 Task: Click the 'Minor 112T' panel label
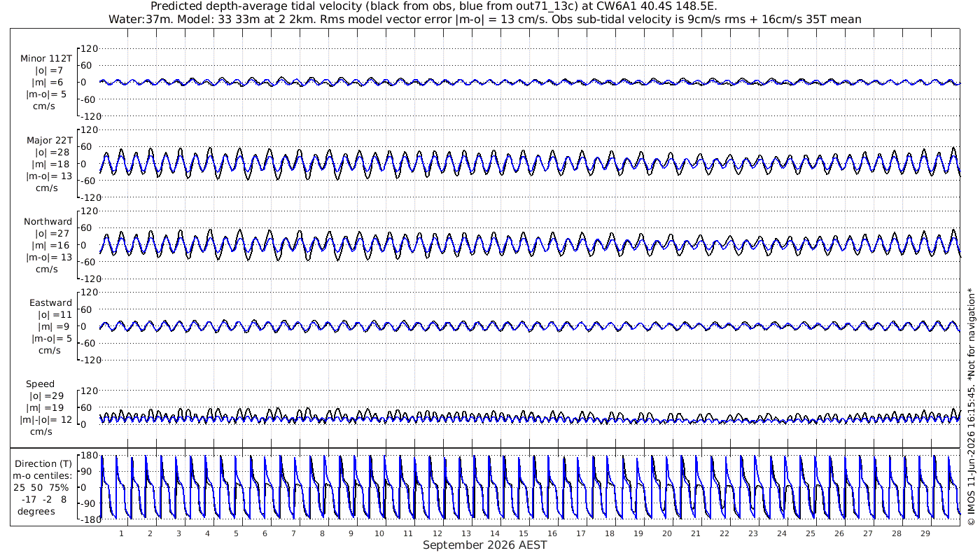pyautogui.click(x=46, y=58)
